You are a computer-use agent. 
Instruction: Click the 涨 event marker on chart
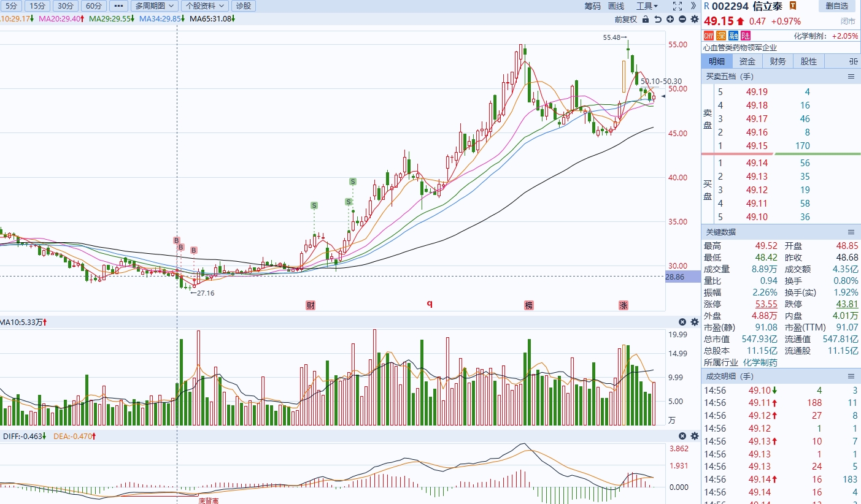pos(624,305)
